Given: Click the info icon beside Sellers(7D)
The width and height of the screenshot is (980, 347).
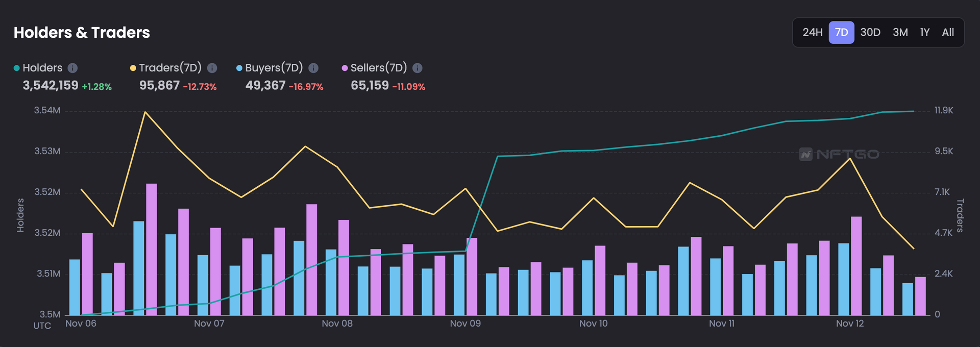Looking at the screenshot, I should (x=417, y=68).
